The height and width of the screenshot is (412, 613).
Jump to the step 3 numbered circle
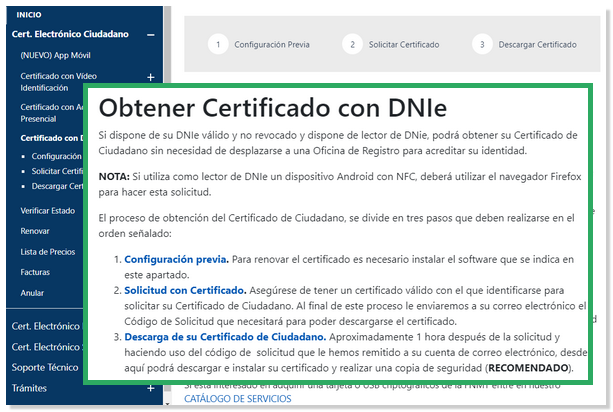(483, 44)
